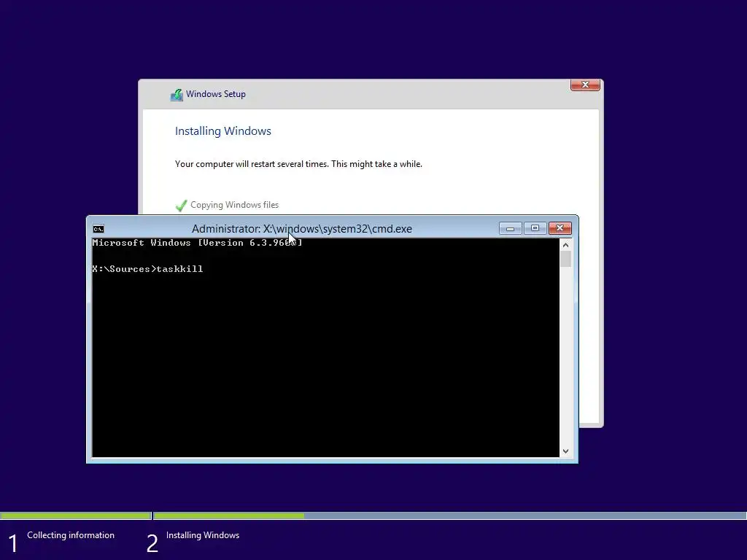Screen dimensions: 747x560
Task: Click the Administrator cmd.exe title bar text
Action: [301, 228]
